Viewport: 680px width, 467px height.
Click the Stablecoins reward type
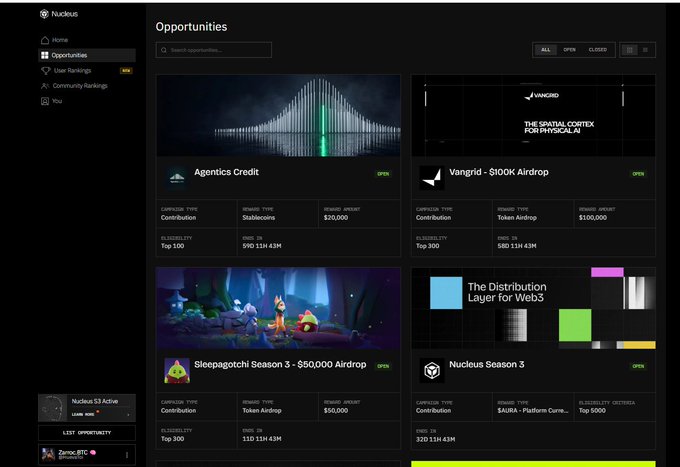(258, 218)
